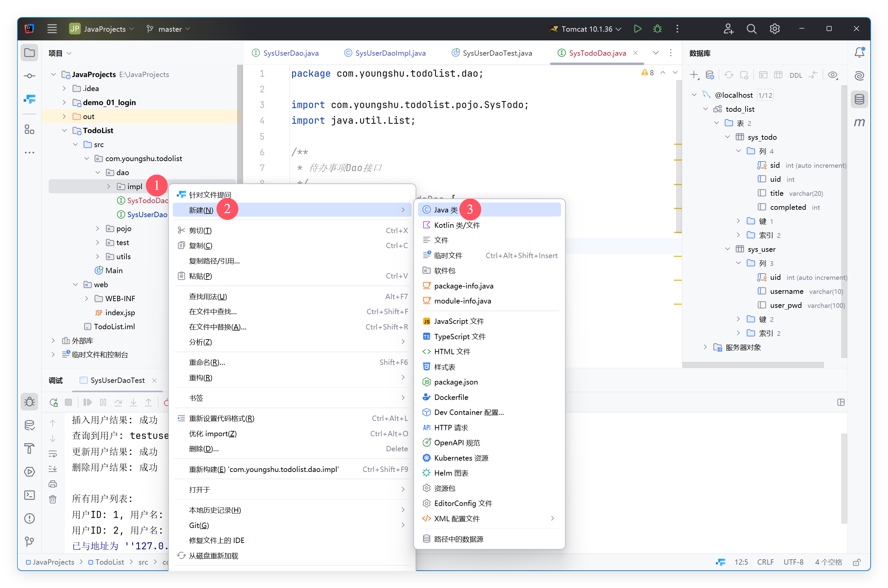This screenshot has height=588, width=888.
Task: Open the notifications bell
Action: tap(859, 52)
